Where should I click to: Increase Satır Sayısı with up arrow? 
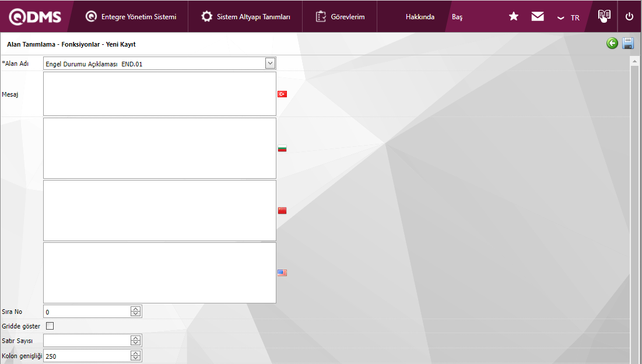coord(135,338)
